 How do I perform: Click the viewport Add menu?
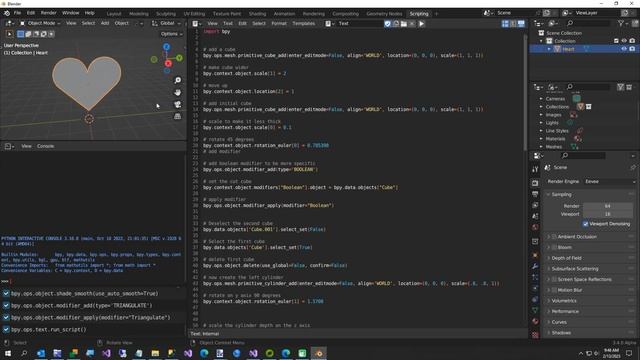(x=105, y=23)
